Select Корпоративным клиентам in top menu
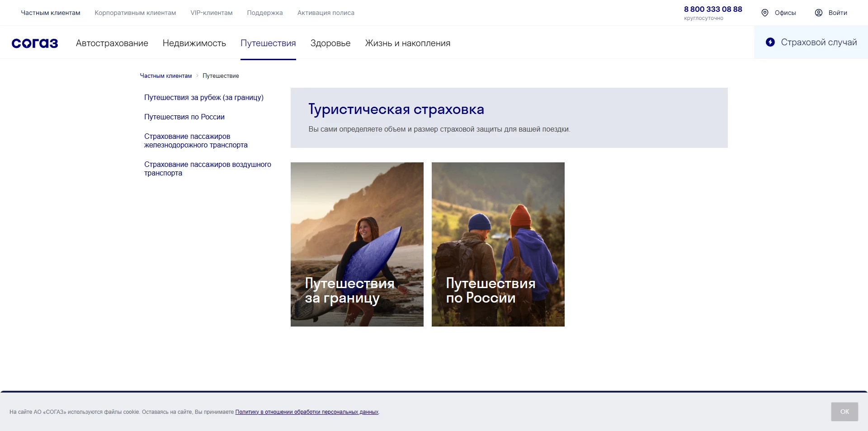The width and height of the screenshot is (868, 431). coord(135,13)
